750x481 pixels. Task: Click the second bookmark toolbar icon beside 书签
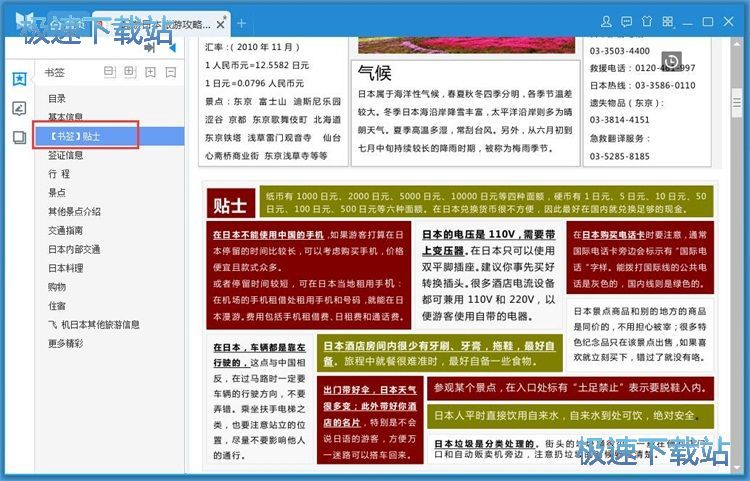[x=130, y=72]
